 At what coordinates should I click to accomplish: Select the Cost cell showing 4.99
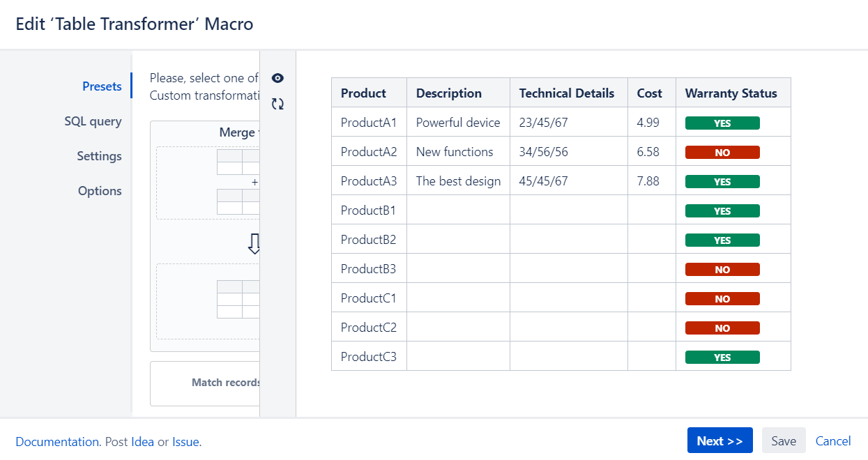coord(650,122)
